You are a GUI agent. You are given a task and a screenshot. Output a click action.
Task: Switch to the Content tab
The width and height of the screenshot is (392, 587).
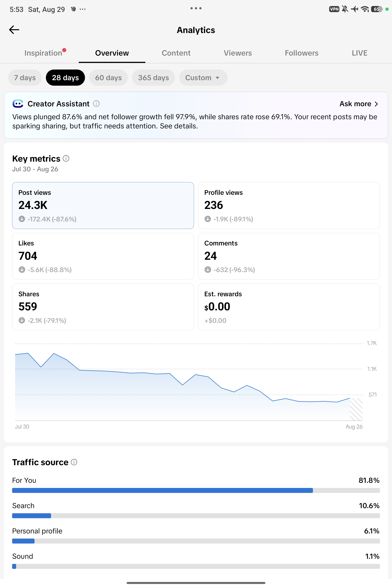(176, 53)
